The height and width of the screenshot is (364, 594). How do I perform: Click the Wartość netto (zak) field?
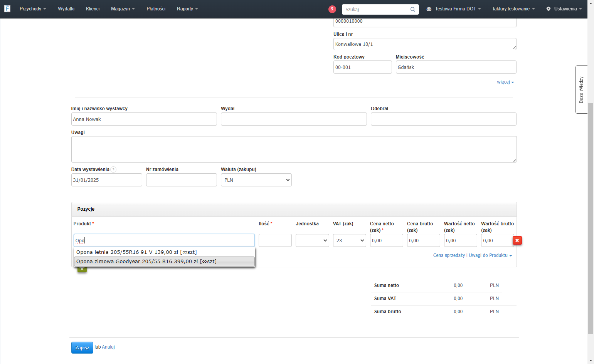click(461, 240)
